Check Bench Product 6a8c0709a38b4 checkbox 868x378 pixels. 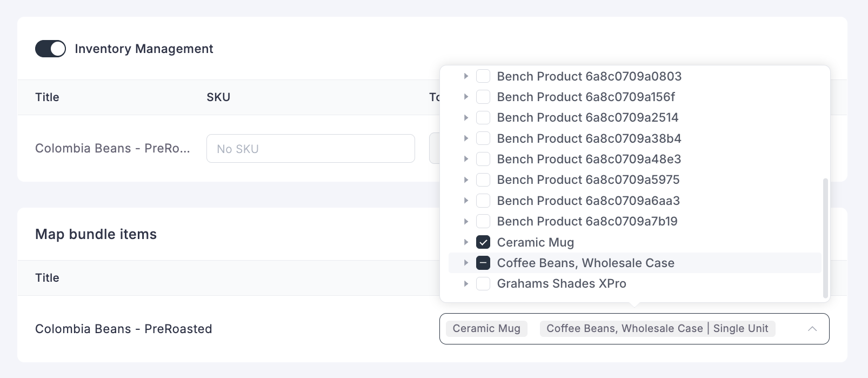pyautogui.click(x=483, y=138)
